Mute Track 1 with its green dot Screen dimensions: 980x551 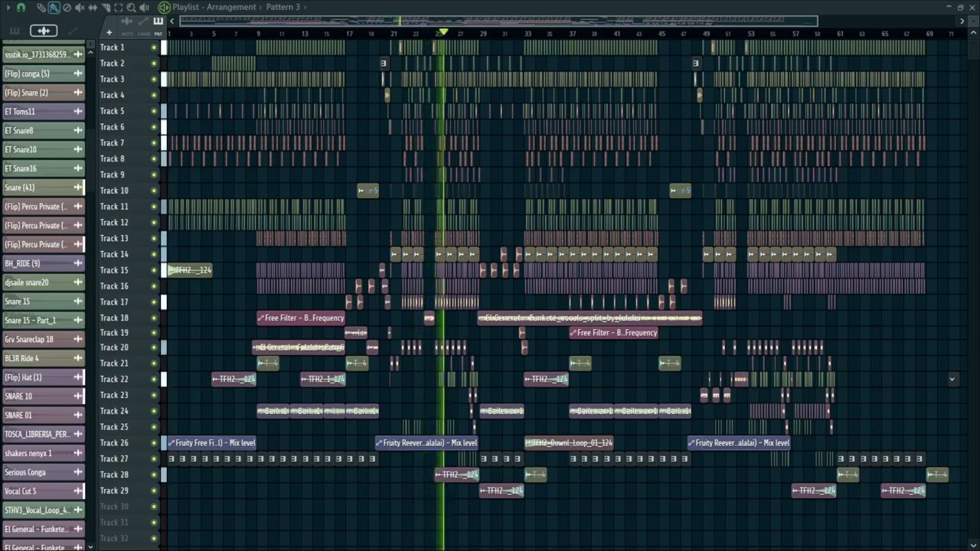coord(154,47)
